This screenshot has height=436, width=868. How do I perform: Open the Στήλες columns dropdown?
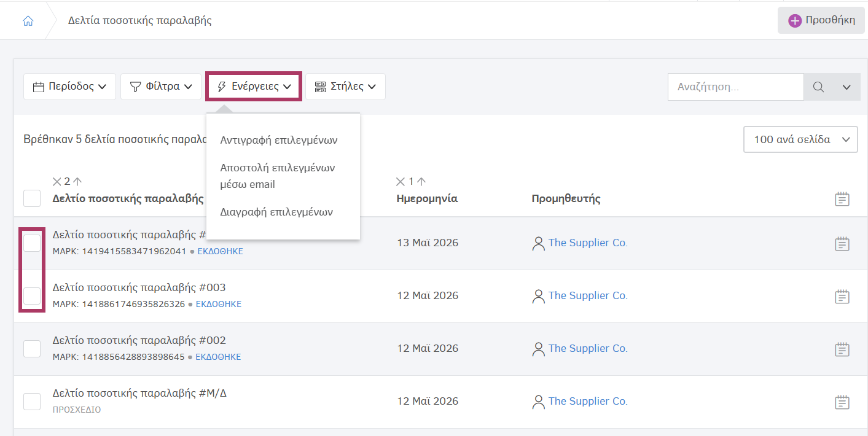pyautogui.click(x=345, y=87)
